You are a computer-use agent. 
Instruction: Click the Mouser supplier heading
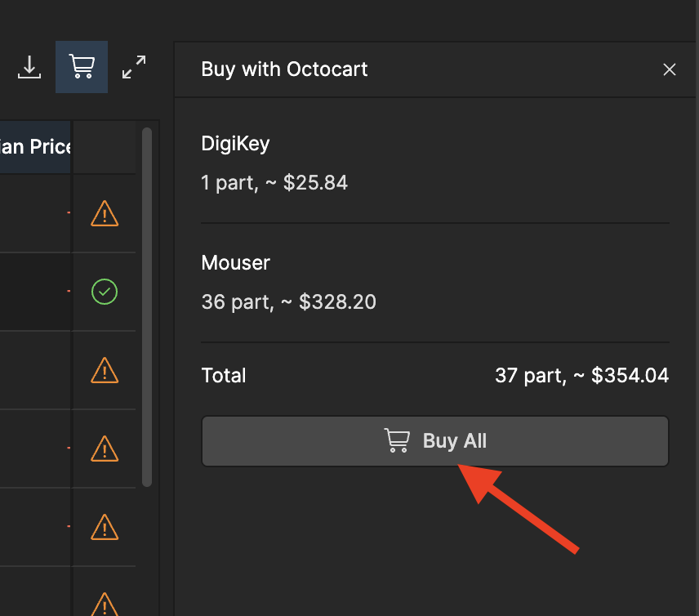pyautogui.click(x=235, y=262)
